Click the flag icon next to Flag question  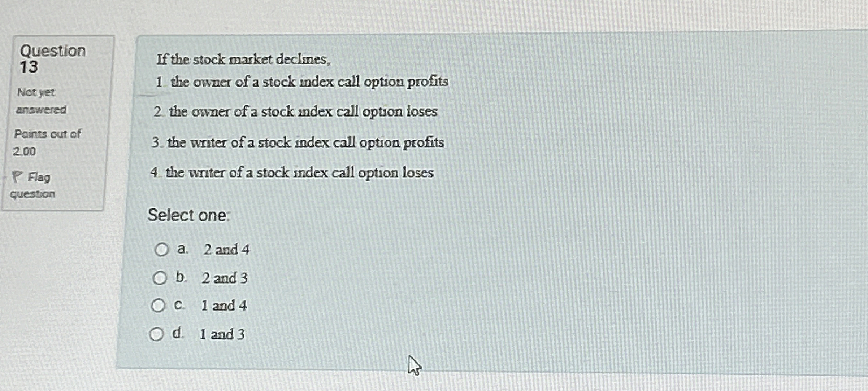point(18,176)
